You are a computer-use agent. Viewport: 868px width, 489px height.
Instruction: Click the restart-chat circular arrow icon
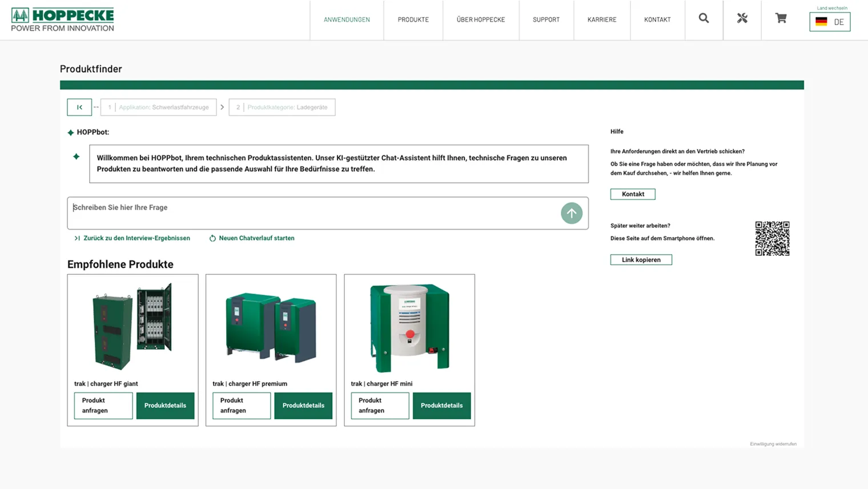pos(212,238)
